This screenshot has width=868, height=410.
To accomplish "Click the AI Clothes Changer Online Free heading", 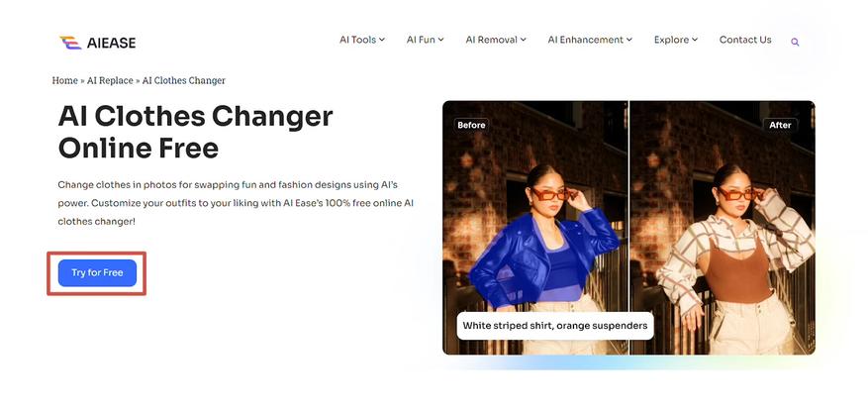I will (195, 133).
